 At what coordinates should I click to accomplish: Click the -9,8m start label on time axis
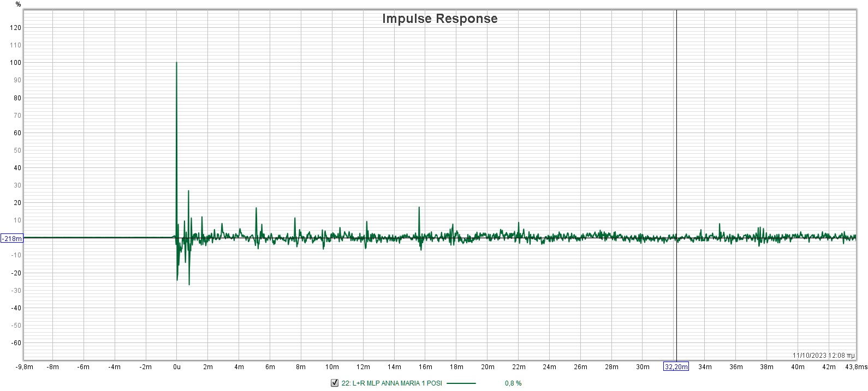pos(25,367)
